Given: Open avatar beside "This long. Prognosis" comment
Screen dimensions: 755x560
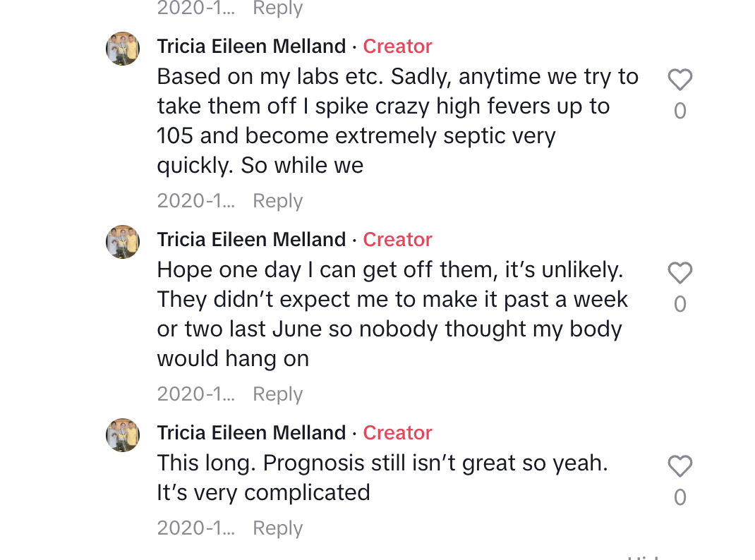Looking at the screenshot, I should 123,435.
